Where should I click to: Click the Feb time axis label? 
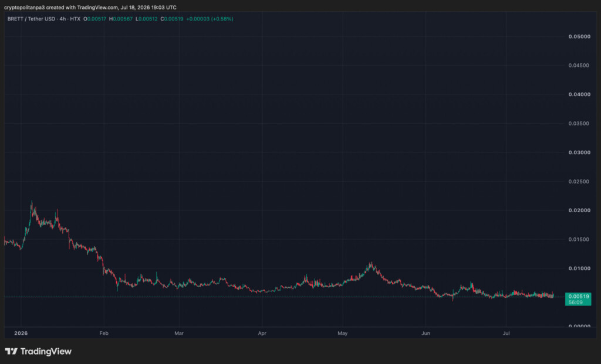tap(104, 334)
